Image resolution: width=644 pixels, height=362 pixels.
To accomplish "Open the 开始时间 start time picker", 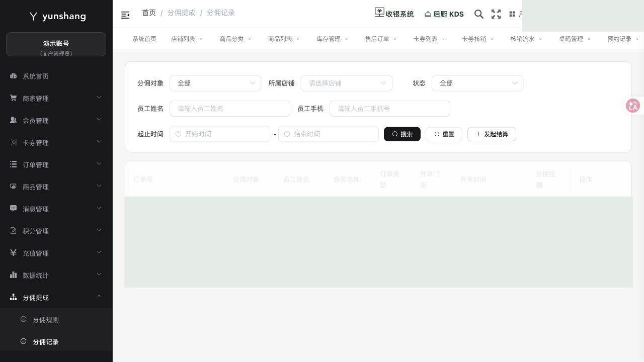I will coord(220,134).
